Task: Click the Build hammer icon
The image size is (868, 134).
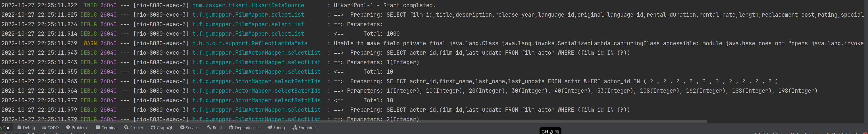Action: click(209, 128)
